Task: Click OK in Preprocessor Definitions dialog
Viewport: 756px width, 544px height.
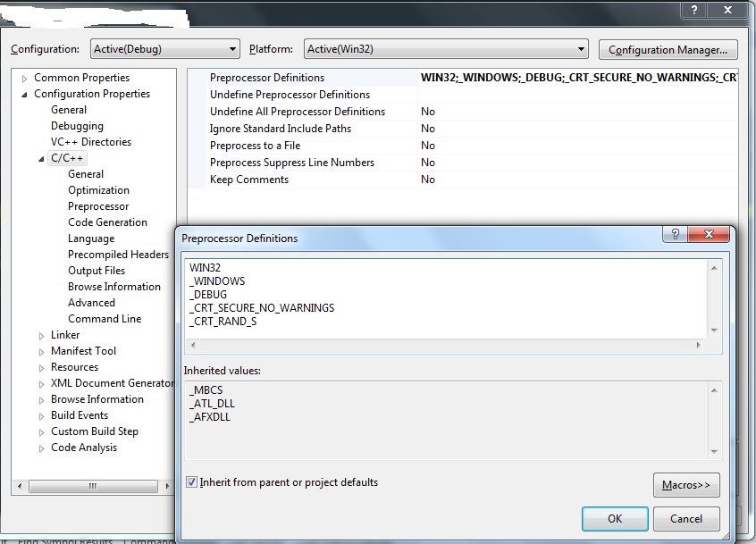Action: tap(615, 519)
